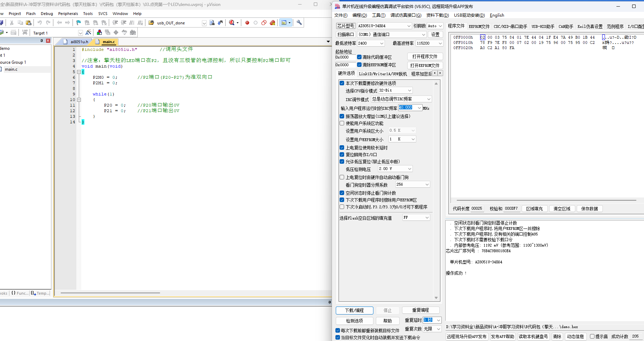
Task: Start debug session with magnifier d icon
Action: point(232,23)
